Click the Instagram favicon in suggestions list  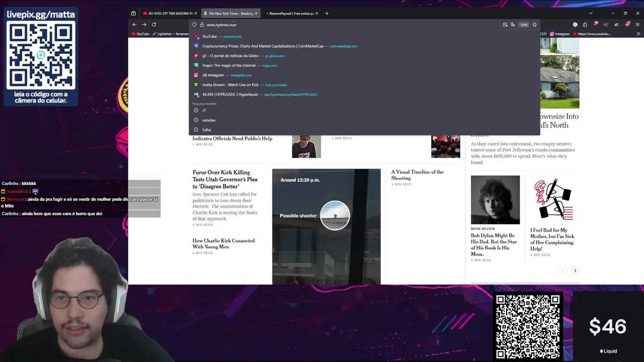[196, 75]
